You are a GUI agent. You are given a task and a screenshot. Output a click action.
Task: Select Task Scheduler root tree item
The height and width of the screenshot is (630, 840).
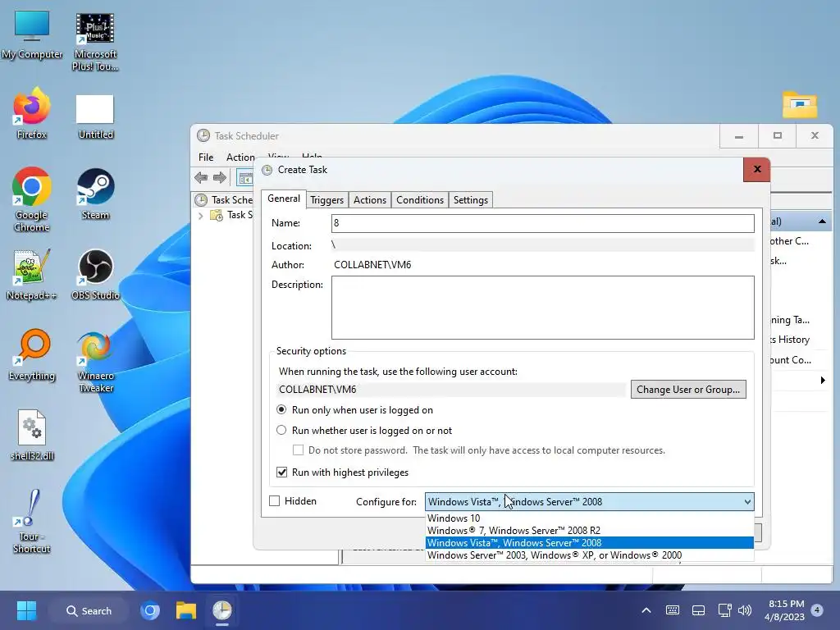(224, 200)
